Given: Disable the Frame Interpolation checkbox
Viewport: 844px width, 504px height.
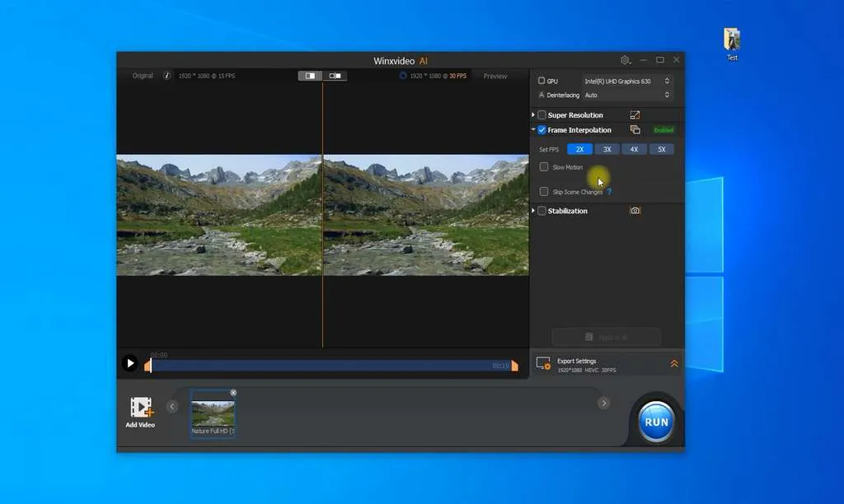Looking at the screenshot, I should [x=541, y=129].
